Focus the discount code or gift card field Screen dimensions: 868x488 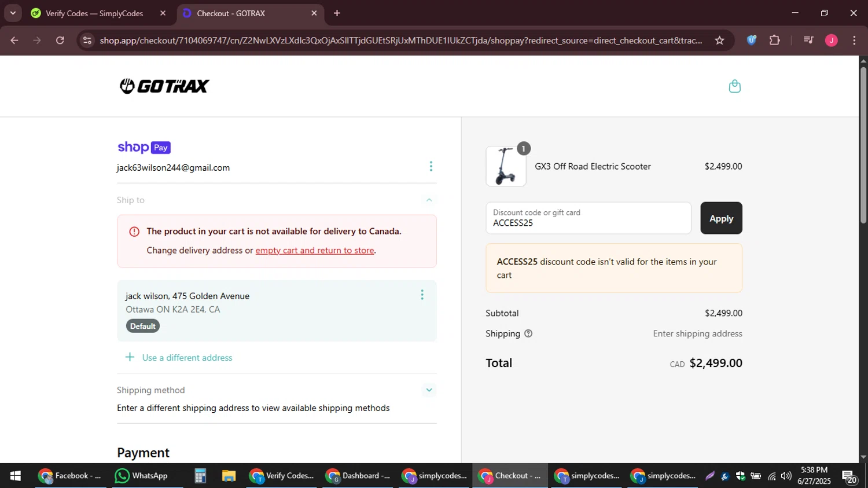(x=589, y=218)
